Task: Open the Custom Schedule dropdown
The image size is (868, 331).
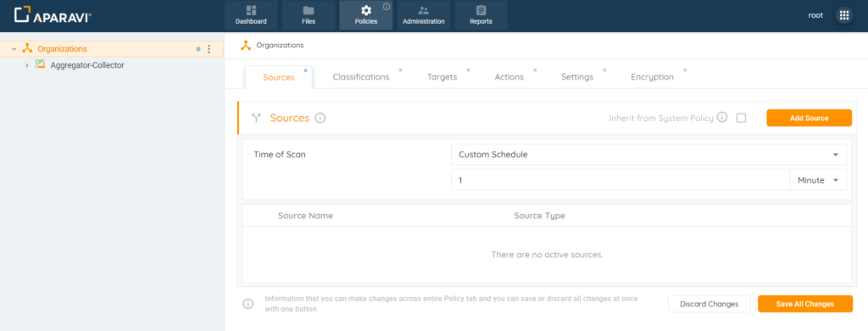Action: pos(648,155)
